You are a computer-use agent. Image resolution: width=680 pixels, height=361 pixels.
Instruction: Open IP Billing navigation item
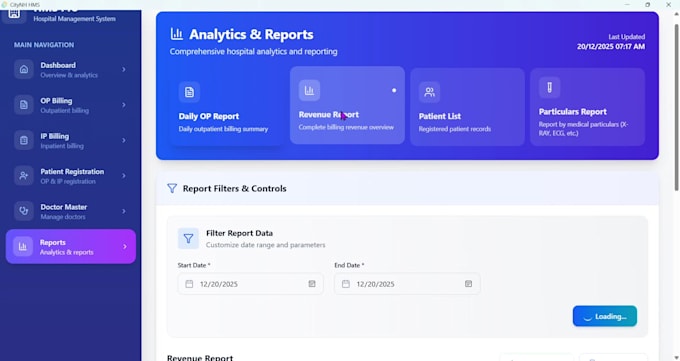(x=71, y=140)
